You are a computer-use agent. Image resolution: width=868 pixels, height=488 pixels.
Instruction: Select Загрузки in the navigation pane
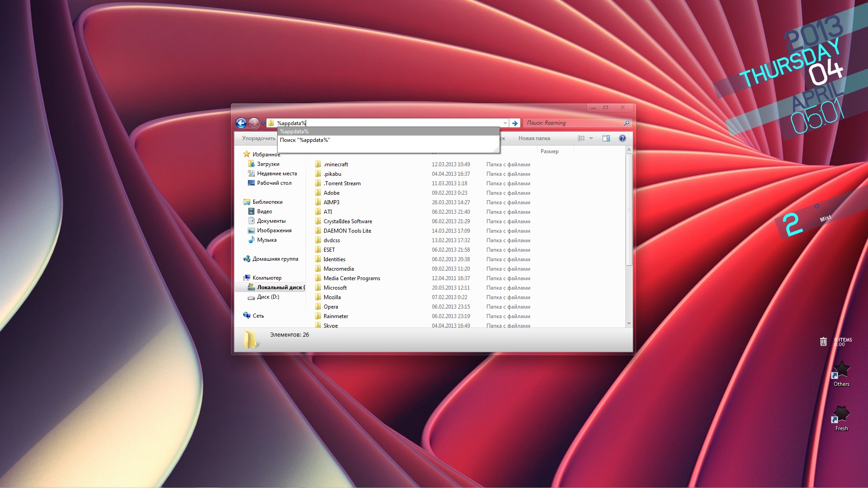click(268, 164)
